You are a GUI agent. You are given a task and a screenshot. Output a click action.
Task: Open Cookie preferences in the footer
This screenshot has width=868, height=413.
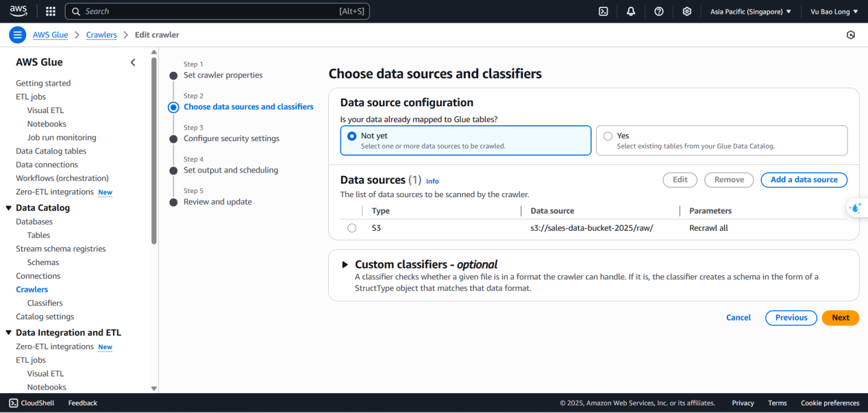pyautogui.click(x=830, y=403)
